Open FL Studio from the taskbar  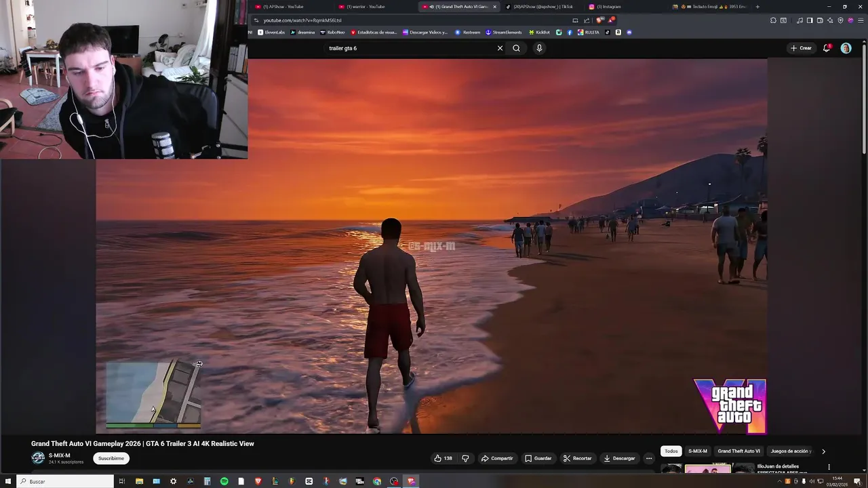tap(292, 481)
